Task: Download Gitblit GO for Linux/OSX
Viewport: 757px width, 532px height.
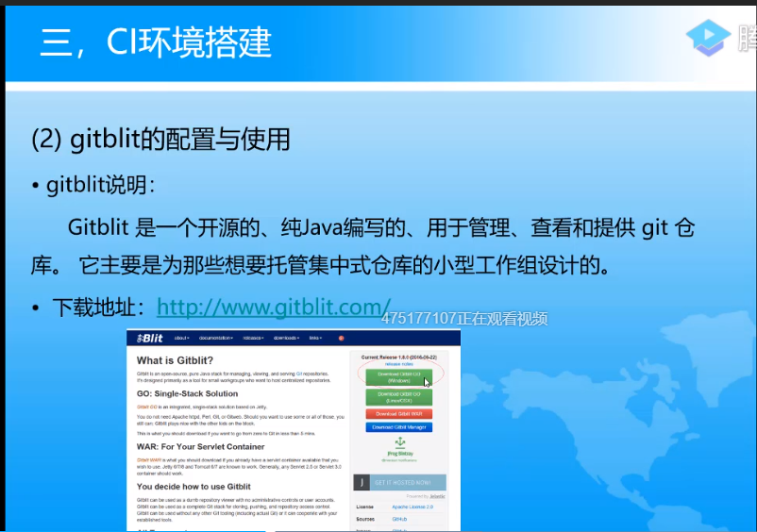Action: (x=398, y=397)
